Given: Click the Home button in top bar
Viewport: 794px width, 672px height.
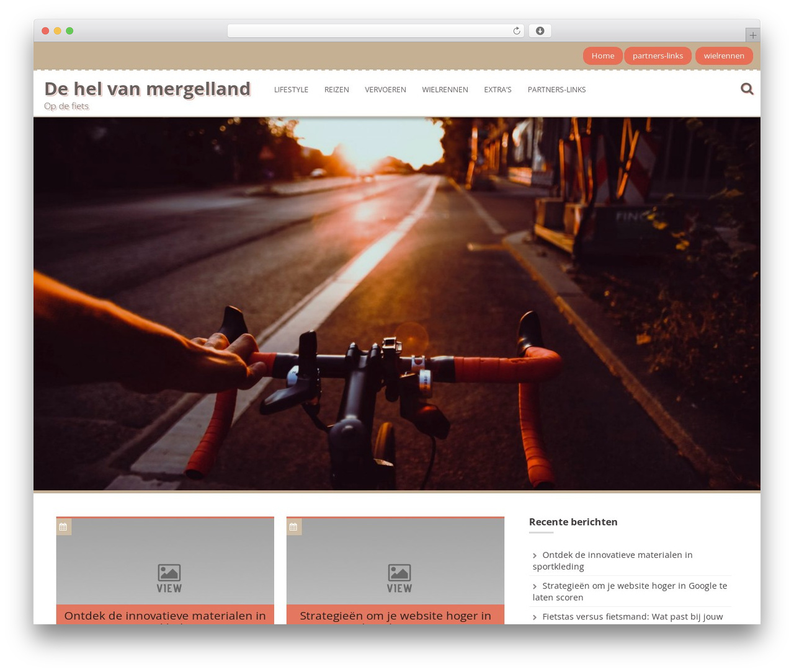Looking at the screenshot, I should point(602,56).
